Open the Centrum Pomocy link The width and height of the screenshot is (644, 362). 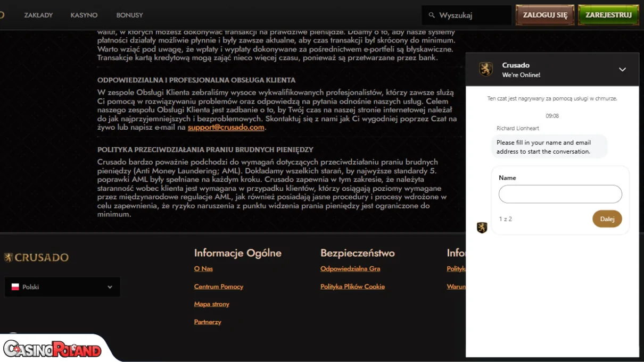(x=219, y=287)
